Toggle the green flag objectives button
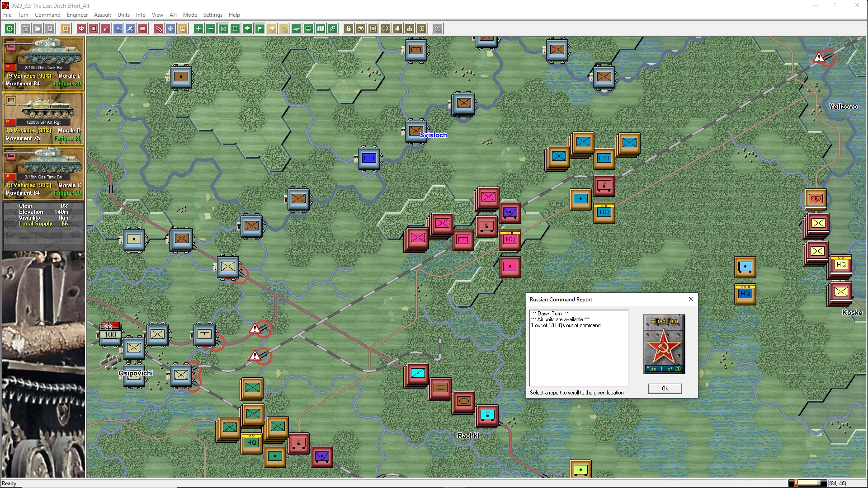The image size is (868, 488). (260, 29)
